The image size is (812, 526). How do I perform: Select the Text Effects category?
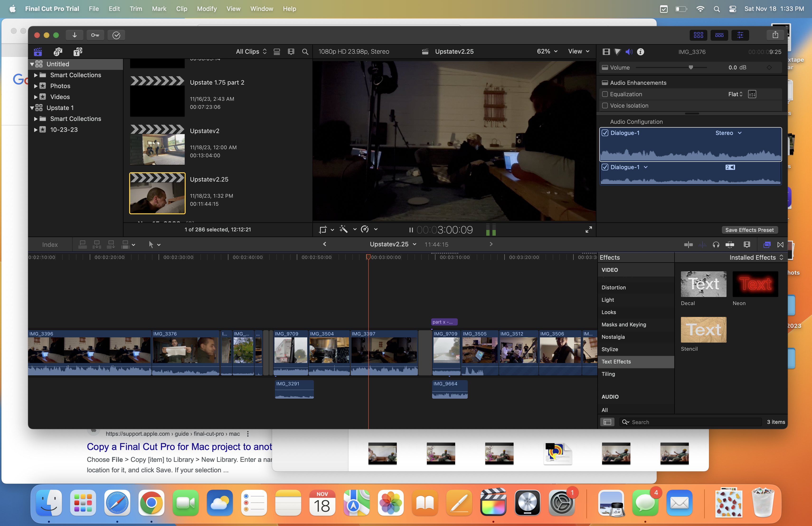click(636, 361)
